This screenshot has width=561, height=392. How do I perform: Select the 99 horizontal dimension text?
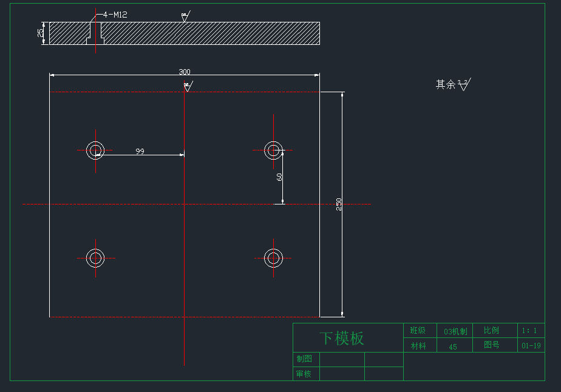point(140,151)
